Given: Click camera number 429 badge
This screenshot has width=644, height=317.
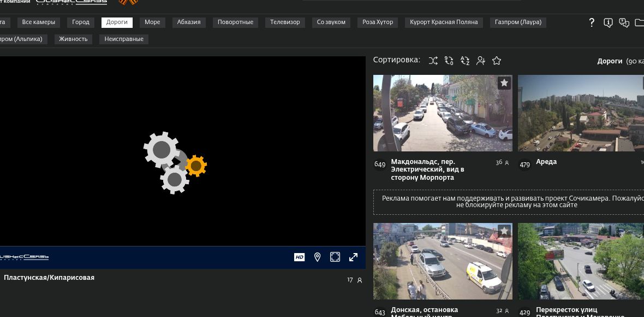Looking at the screenshot, I should [x=525, y=313].
